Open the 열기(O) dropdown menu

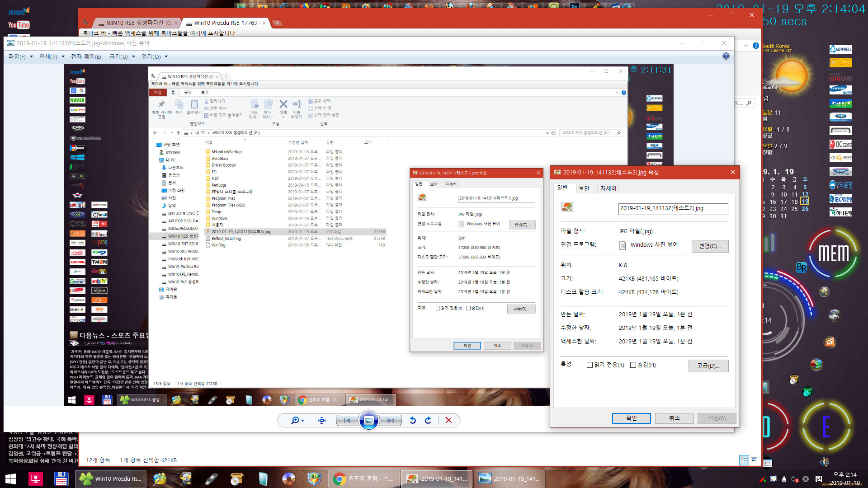tap(155, 56)
